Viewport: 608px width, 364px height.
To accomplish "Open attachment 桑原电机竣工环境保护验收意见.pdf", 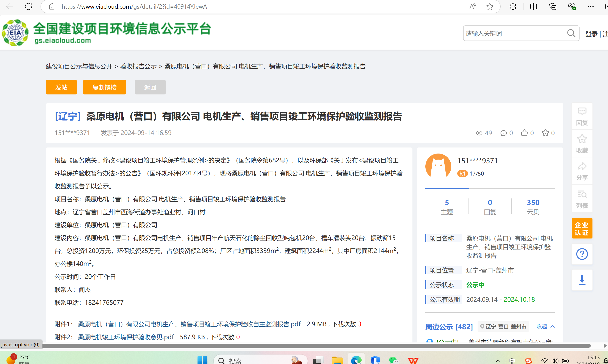I will click(x=126, y=337).
